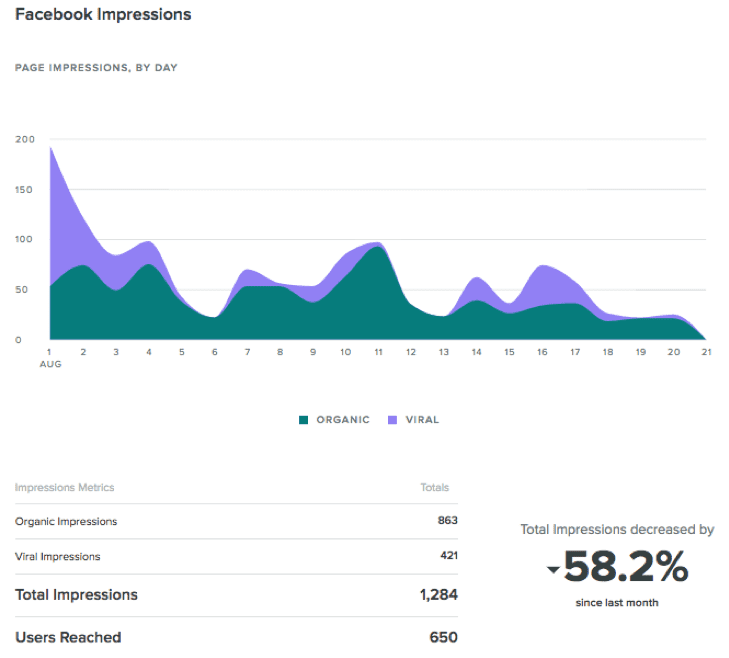729x658 pixels.
Task: Click the Total Impressions row label
Action: (77, 595)
